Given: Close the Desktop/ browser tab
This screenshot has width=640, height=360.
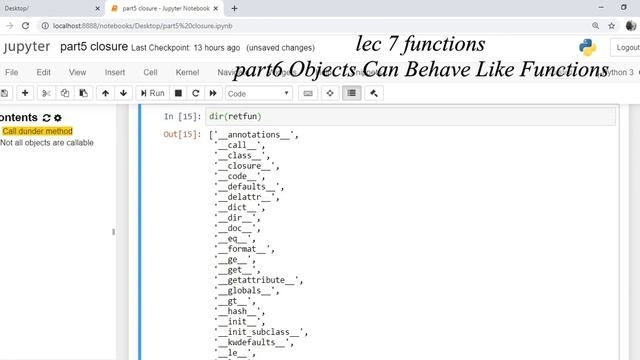Looking at the screenshot, I should [x=97, y=9].
